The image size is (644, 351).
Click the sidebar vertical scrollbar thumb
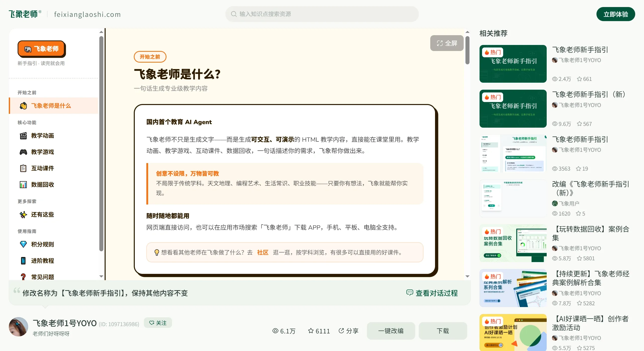tap(101, 144)
